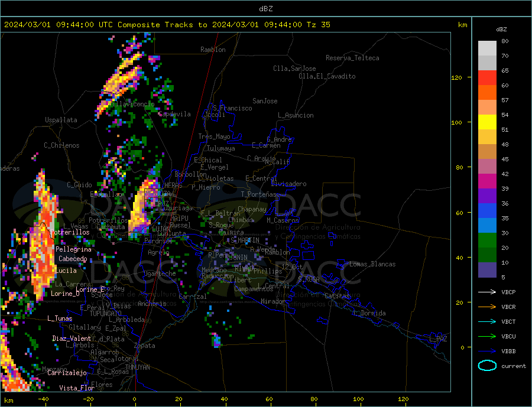
Task: Click the yellow 51-54 dBZ color swatch
Action: pyautogui.click(x=487, y=122)
